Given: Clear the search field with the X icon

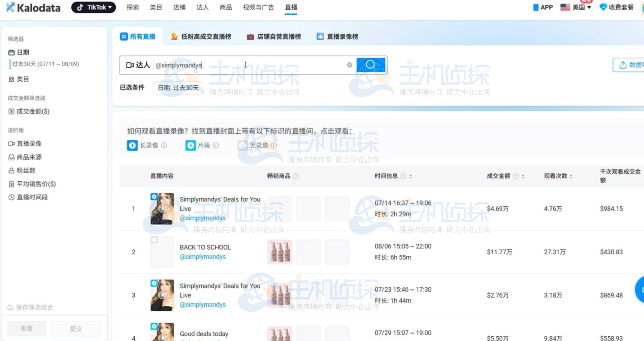Looking at the screenshot, I should click(x=349, y=65).
